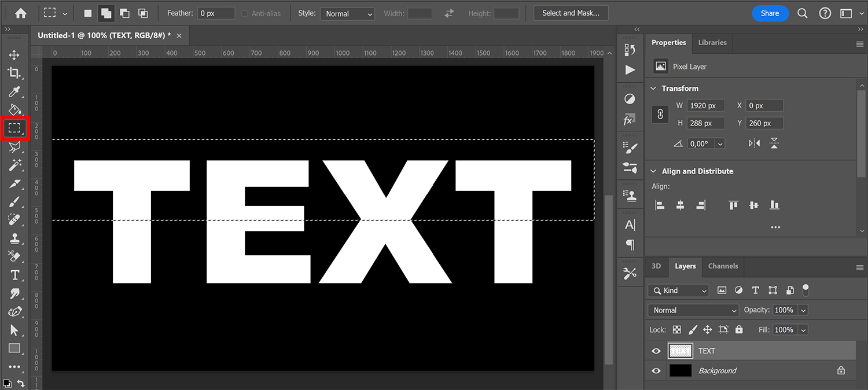Collapse the Align and Distribute section

point(654,171)
